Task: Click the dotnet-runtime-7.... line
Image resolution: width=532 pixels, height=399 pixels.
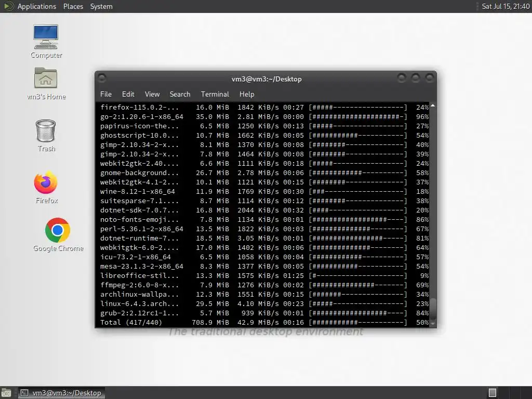Action: [264, 238]
